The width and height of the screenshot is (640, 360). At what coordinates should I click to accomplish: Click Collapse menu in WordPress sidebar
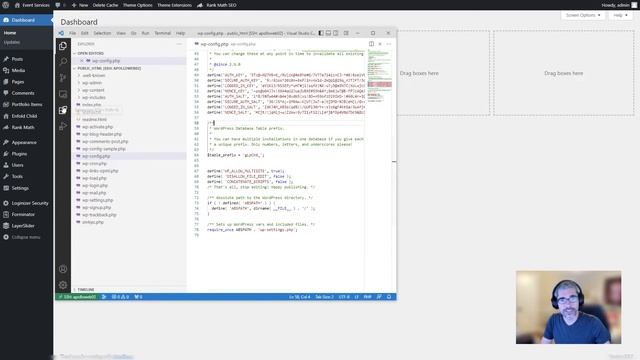tap(26, 237)
